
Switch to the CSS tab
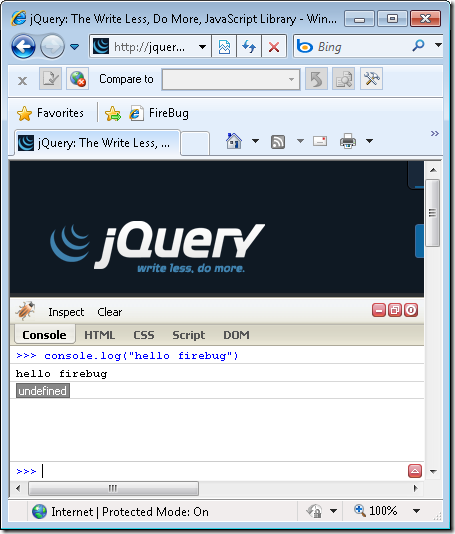(x=144, y=335)
